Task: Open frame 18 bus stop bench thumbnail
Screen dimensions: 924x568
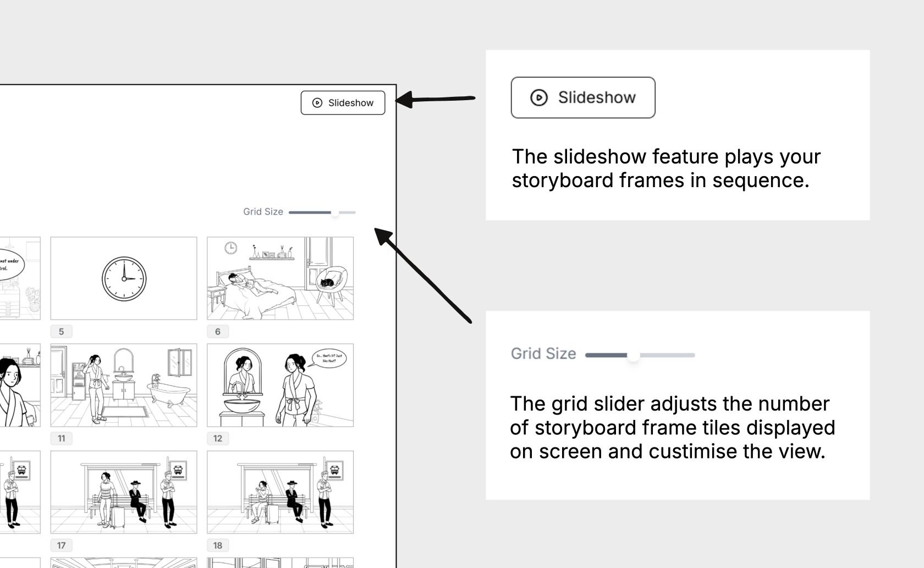Action: click(280, 492)
